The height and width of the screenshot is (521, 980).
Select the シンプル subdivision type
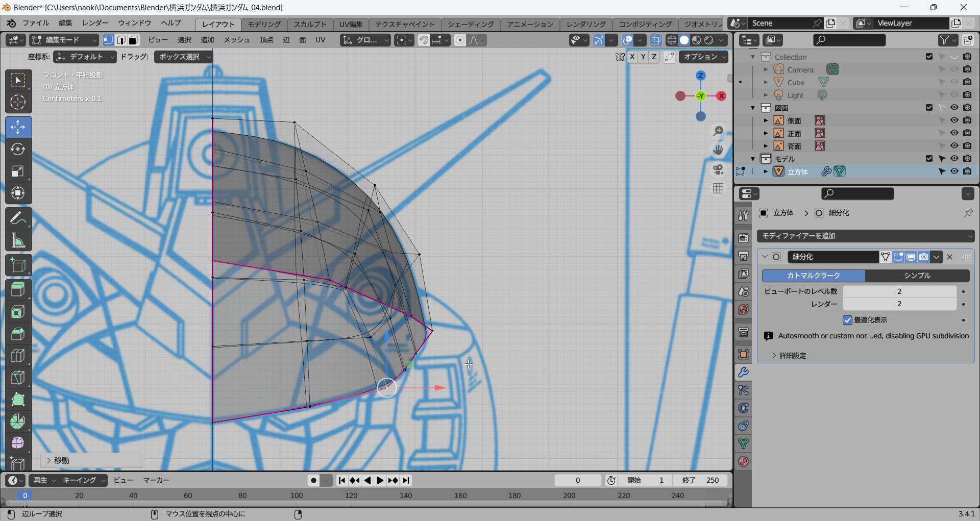[x=917, y=276]
